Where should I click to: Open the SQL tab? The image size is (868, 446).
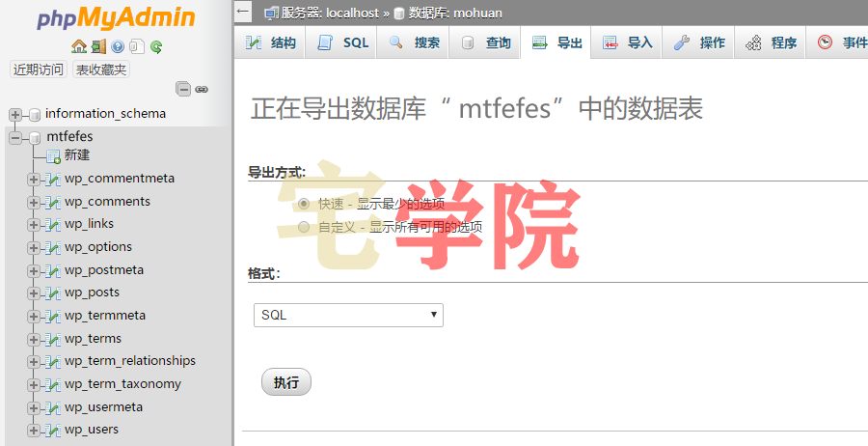click(x=341, y=42)
